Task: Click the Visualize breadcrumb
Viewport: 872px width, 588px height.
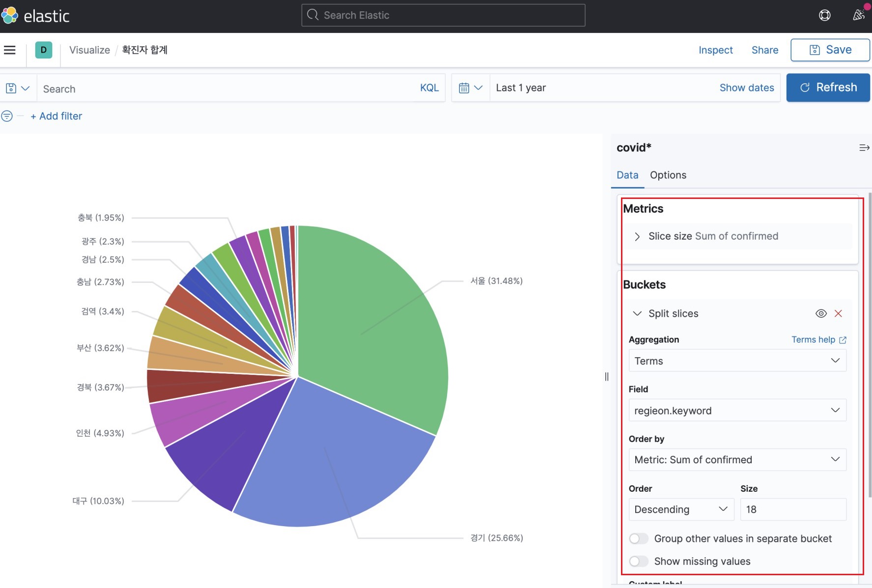Action: [89, 50]
